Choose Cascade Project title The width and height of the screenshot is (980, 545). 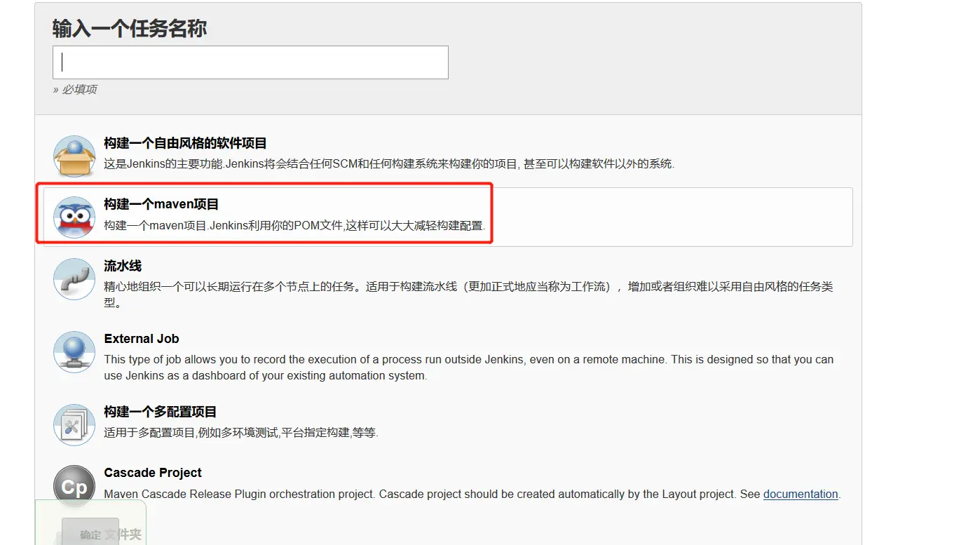(153, 473)
